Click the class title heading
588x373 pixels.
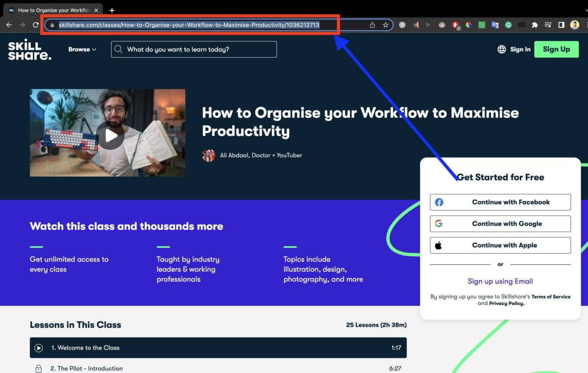click(x=360, y=122)
